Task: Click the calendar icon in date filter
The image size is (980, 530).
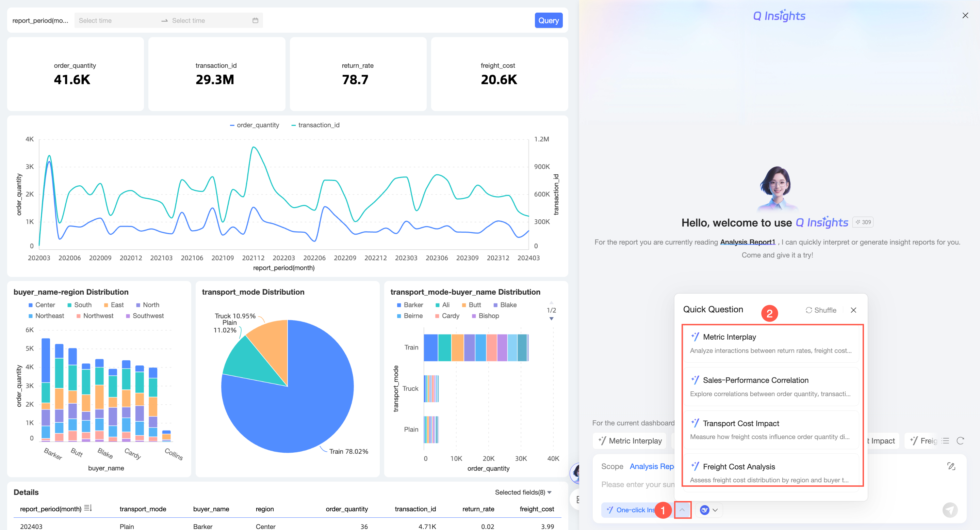Action: 255,20
